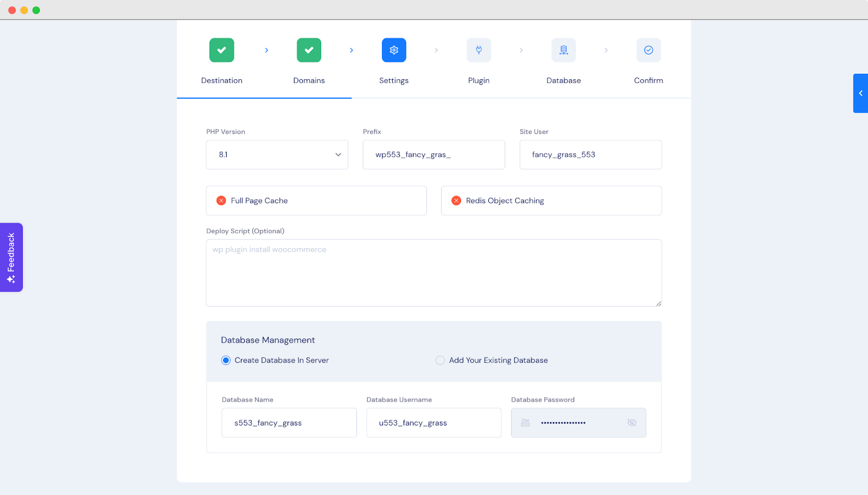This screenshot has height=495, width=868.
Task: Expand the blue right-side panel arrow
Action: point(860,93)
